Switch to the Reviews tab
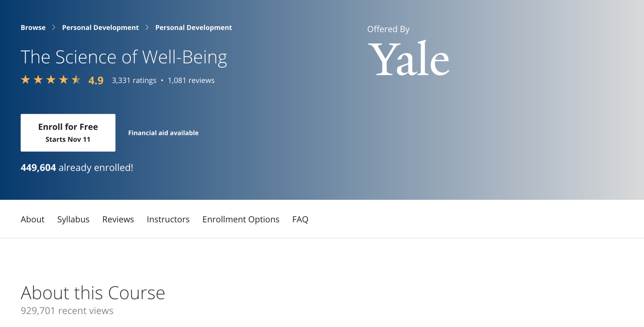Screen dimensions: 644x327 [118, 219]
